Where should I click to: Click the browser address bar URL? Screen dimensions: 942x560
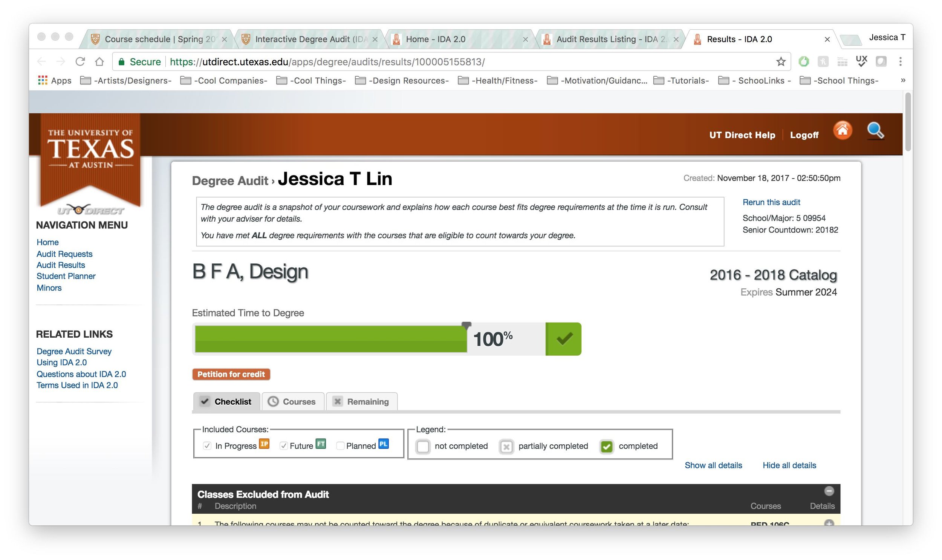point(327,61)
